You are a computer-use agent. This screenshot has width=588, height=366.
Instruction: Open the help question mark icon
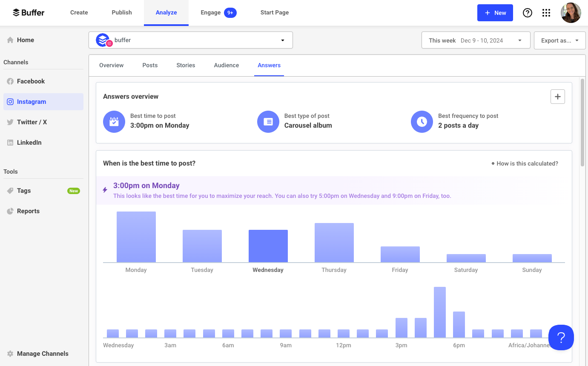click(528, 13)
